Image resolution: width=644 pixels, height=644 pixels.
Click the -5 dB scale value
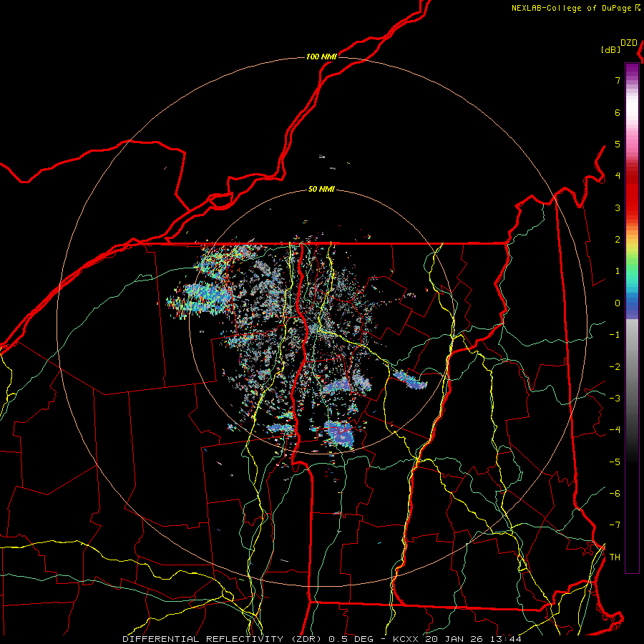(615, 462)
